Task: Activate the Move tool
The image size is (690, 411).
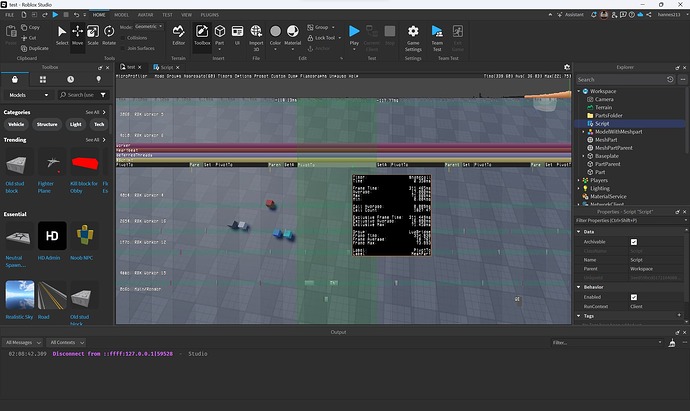Action: pyautogui.click(x=77, y=35)
